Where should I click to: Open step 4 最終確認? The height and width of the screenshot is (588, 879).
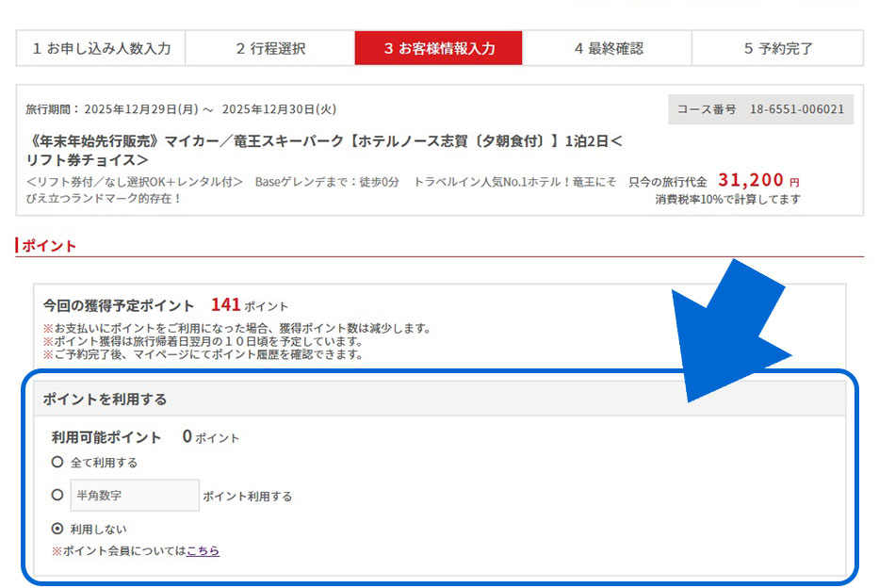[607, 48]
